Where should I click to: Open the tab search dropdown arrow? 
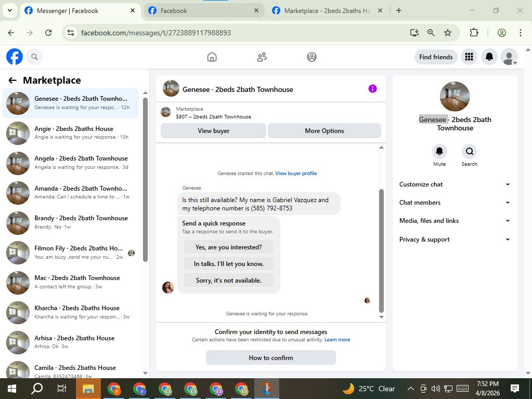pos(10,10)
